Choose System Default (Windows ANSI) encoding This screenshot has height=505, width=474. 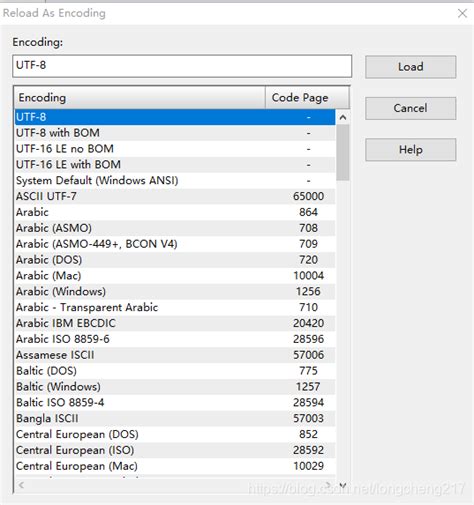pos(175,181)
